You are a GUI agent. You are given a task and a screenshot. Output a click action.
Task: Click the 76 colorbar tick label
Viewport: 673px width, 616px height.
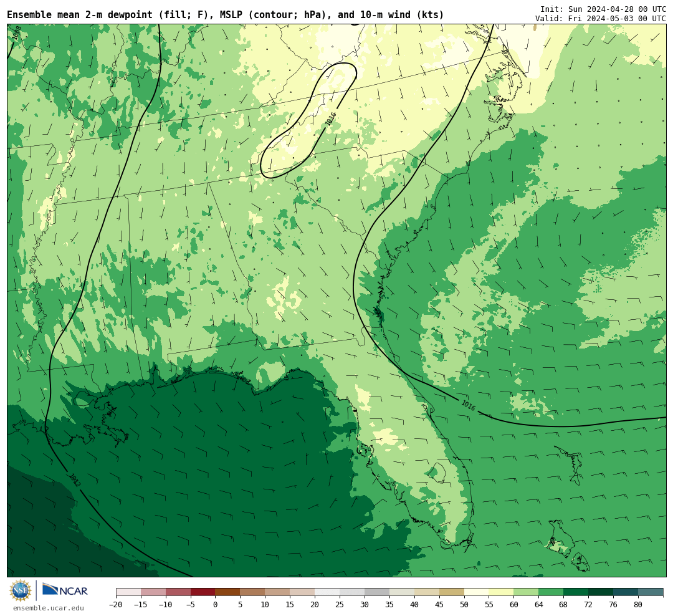pos(614,604)
